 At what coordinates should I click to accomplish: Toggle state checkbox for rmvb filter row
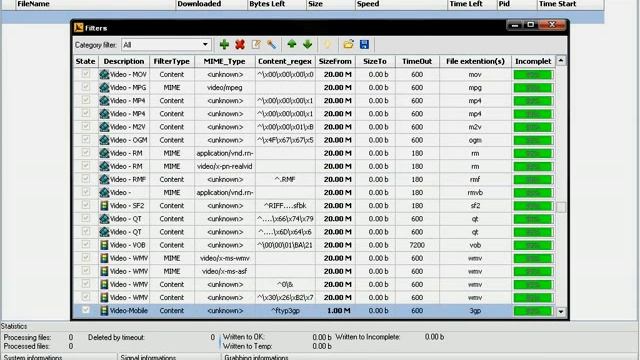(x=86, y=192)
